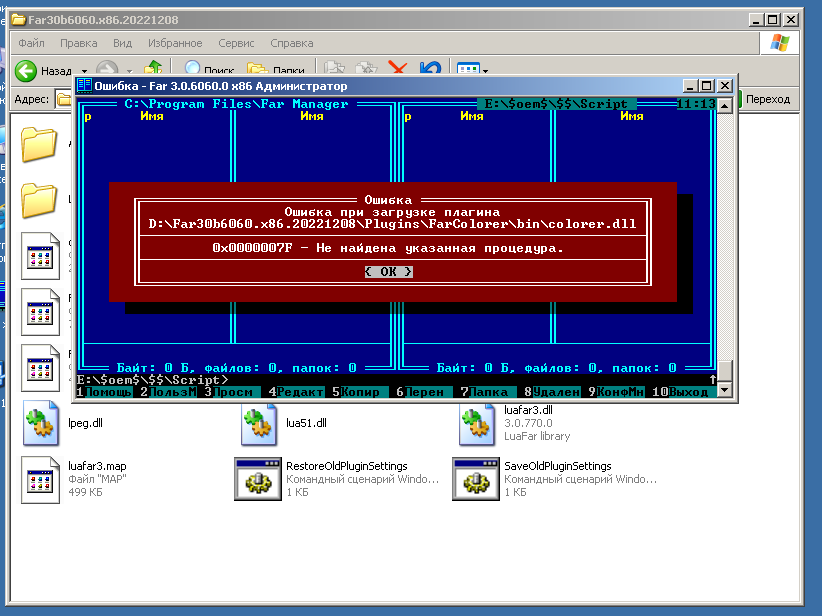This screenshot has width=822, height=616.
Task: Open the Справка menu
Action: pos(292,43)
